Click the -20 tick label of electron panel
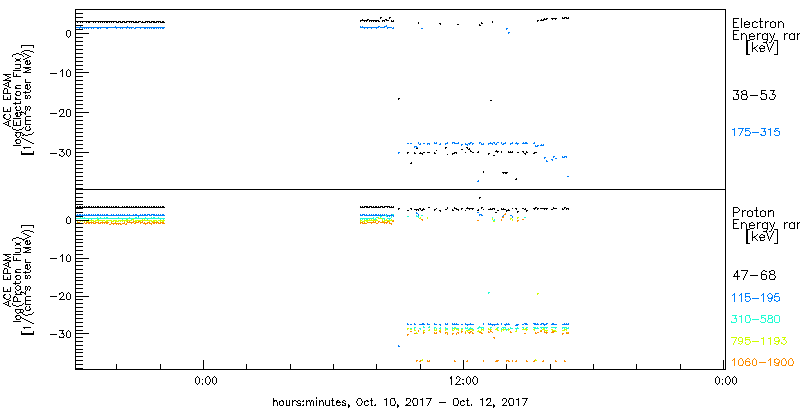 point(59,112)
